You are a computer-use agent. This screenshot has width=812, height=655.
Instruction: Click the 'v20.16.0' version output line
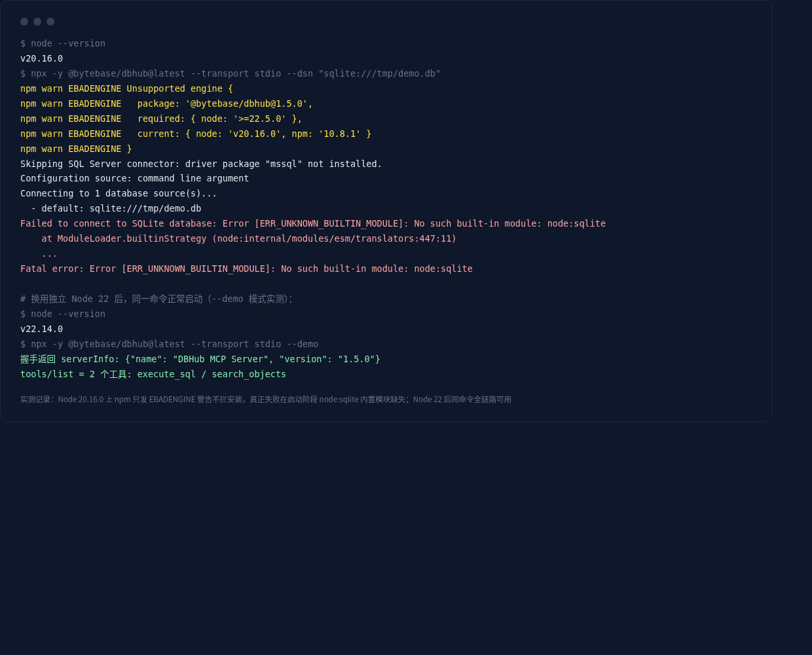[x=42, y=58]
